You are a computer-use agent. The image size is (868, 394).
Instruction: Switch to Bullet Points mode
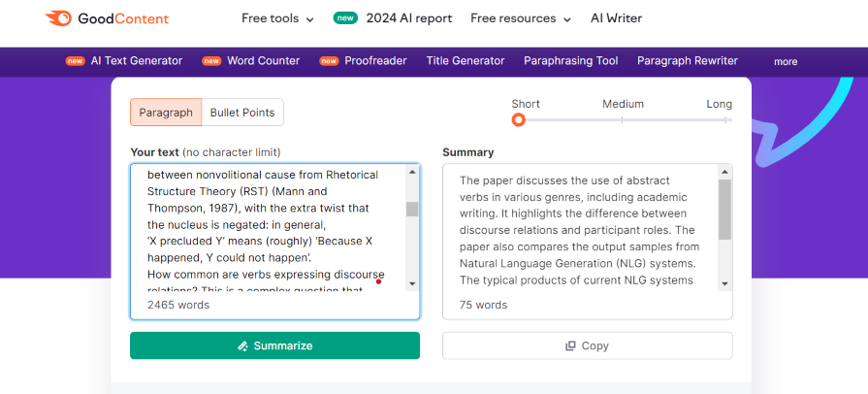click(x=242, y=113)
